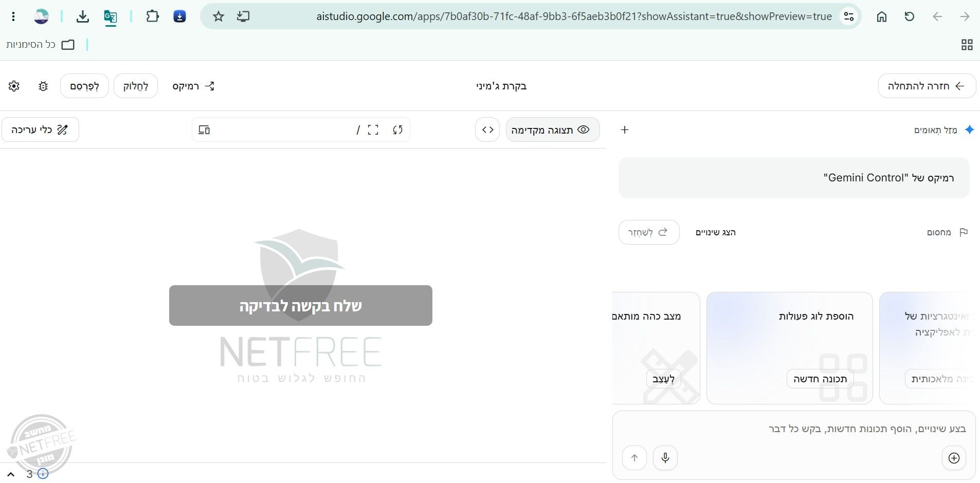Select תכונה חדשה on the log card

point(820,379)
